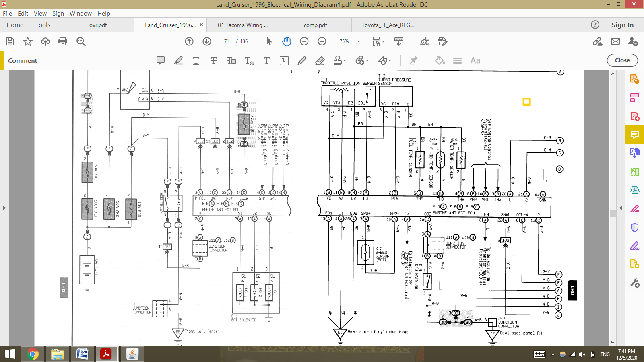Click the Sign In link
The image size is (644, 362).
tap(622, 25)
